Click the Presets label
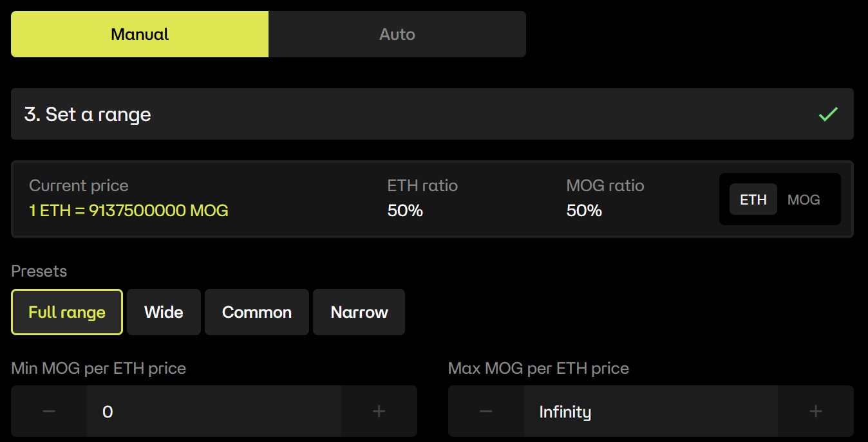This screenshot has height=442, width=868. pyautogui.click(x=39, y=271)
